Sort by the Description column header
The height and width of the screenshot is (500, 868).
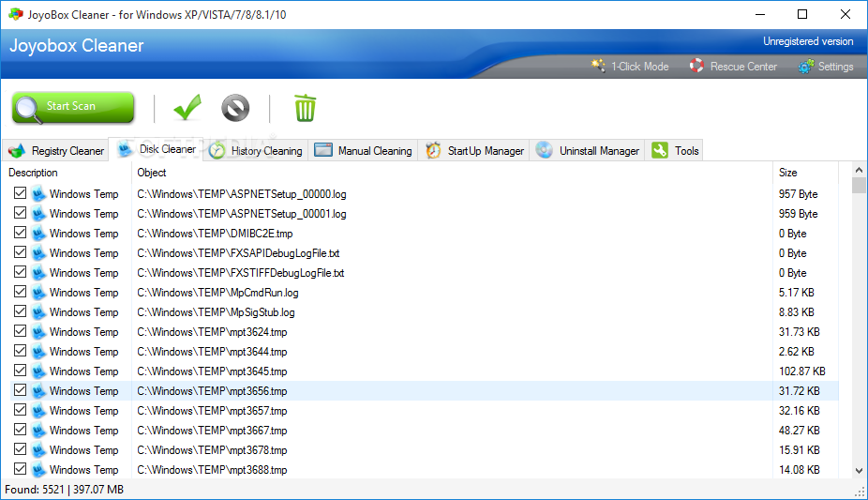33,173
